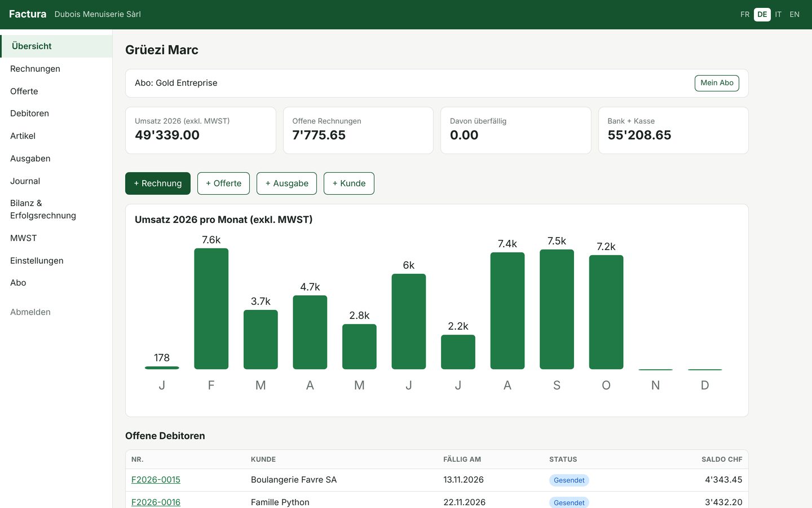Select Debitoren from the sidebar
This screenshot has width=812, height=508.
[x=56, y=113]
